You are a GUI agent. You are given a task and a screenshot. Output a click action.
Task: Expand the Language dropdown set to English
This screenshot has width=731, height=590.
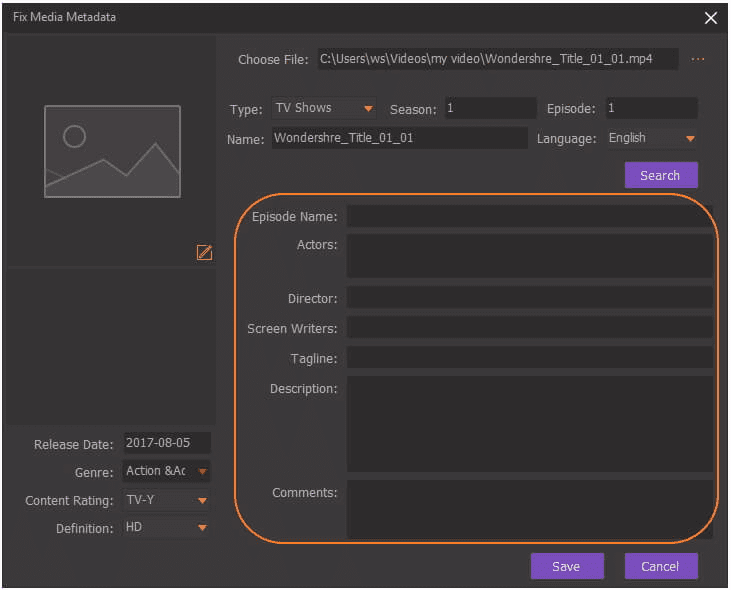(650, 138)
